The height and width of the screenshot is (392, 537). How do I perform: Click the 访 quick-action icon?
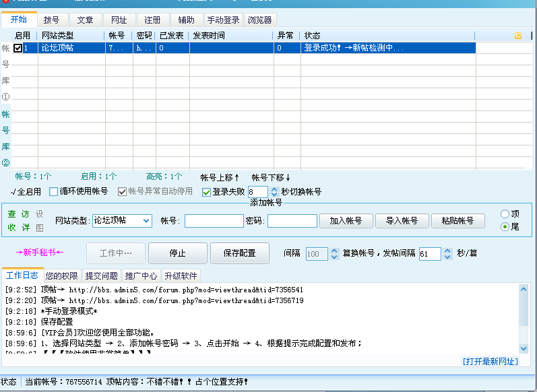[x=26, y=214]
